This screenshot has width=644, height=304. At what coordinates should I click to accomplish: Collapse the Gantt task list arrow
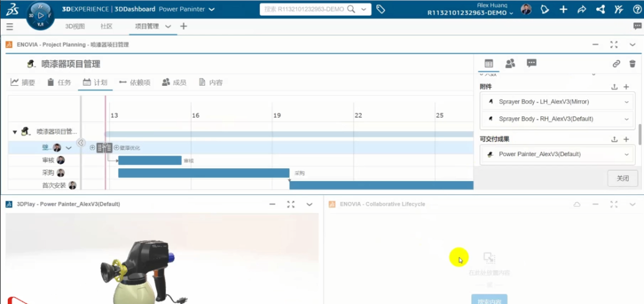pos(81,142)
